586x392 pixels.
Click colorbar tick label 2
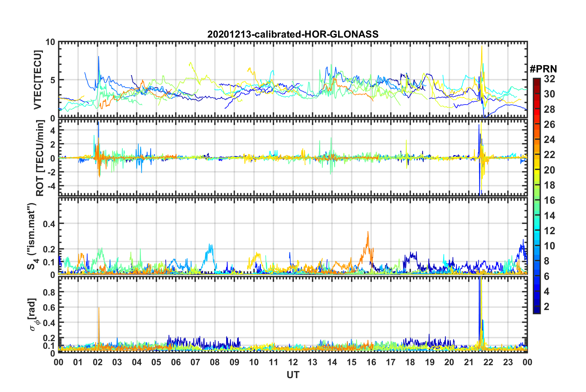click(547, 307)
